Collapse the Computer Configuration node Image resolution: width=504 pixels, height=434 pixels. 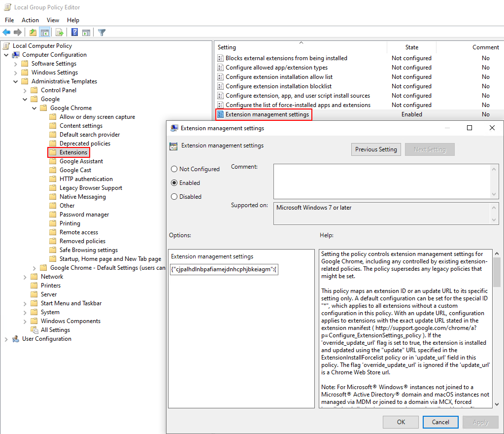point(6,55)
